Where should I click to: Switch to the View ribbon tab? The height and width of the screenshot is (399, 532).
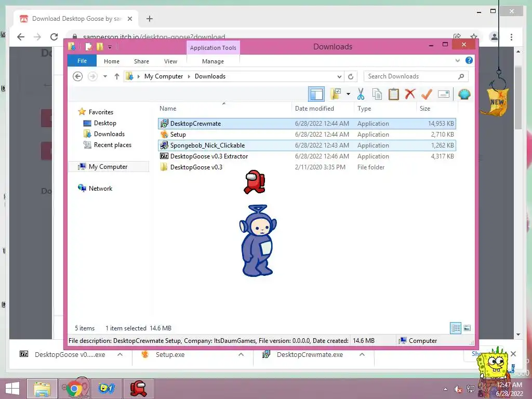coord(170,61)
